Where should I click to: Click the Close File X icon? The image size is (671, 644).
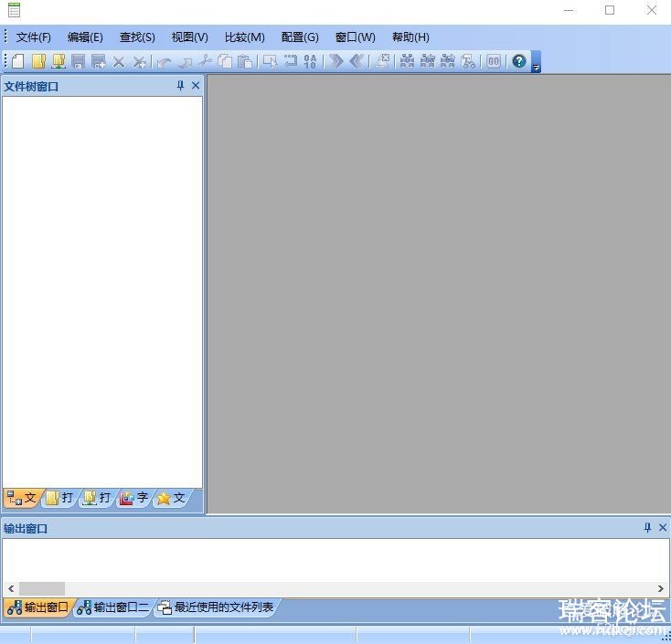pyautogui.click(x=119, y=62)
